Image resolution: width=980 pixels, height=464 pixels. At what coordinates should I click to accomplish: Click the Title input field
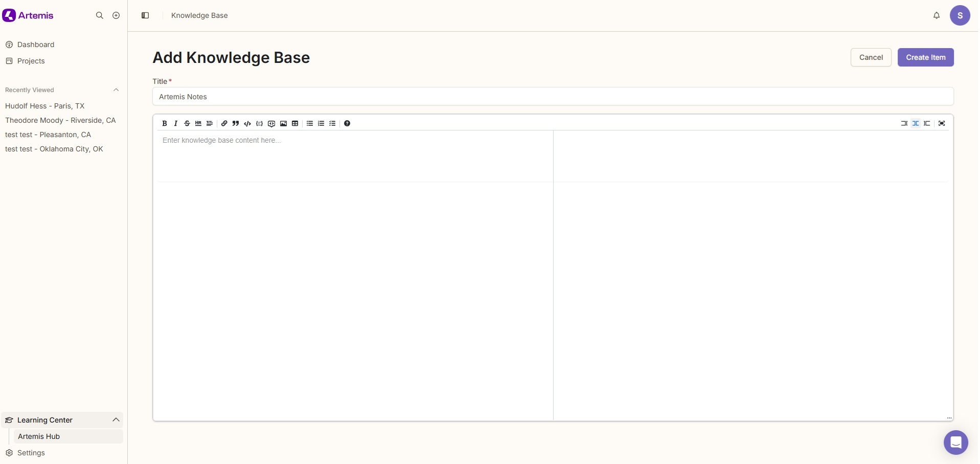click(x=553, y=97)
